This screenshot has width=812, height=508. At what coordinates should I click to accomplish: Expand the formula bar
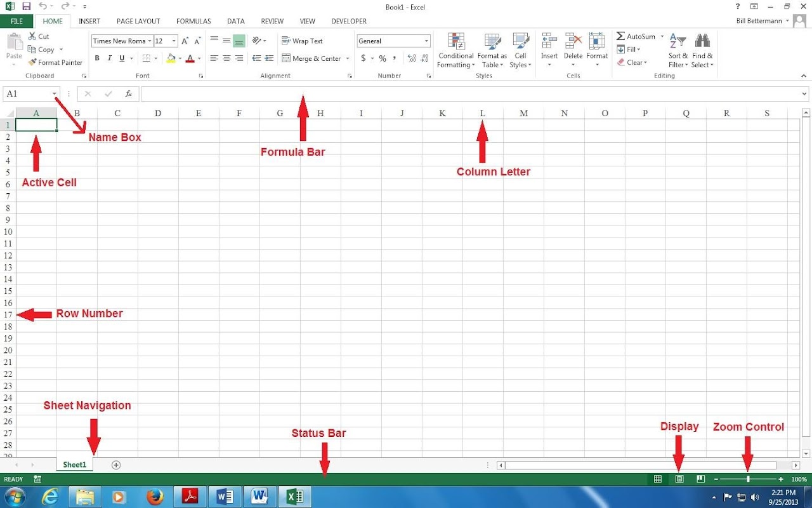(804, 94)
